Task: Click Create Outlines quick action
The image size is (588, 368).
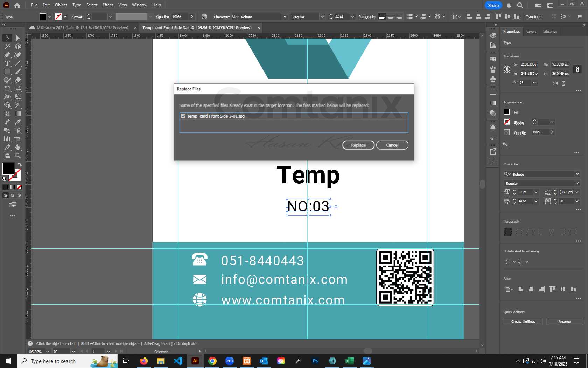Action: click(x=523, y=321)
